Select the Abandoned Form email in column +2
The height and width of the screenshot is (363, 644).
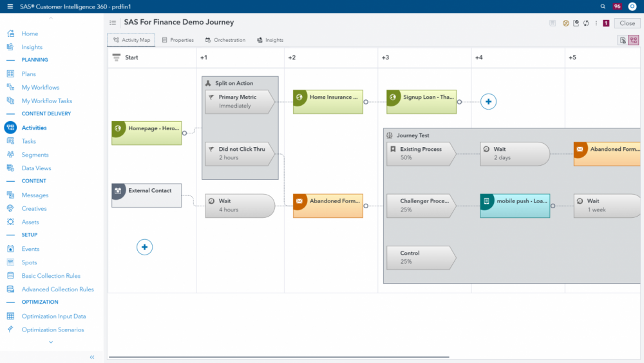coord(328,206)
